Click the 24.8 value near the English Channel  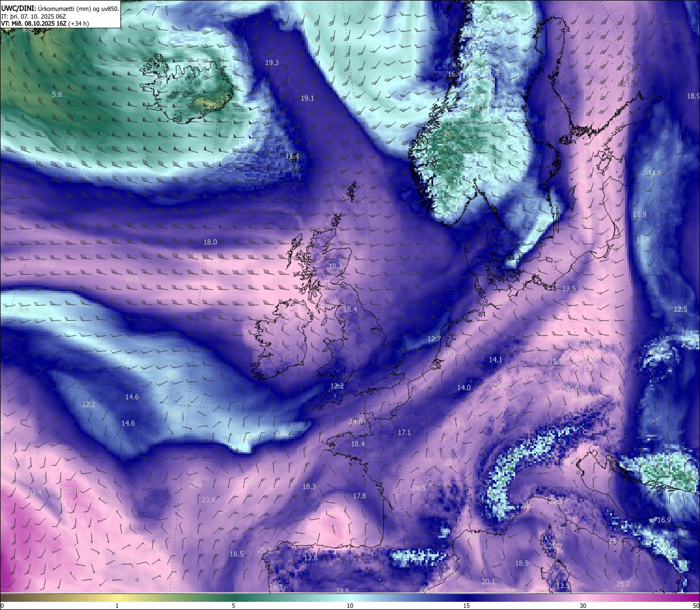(x=355, y=422)
